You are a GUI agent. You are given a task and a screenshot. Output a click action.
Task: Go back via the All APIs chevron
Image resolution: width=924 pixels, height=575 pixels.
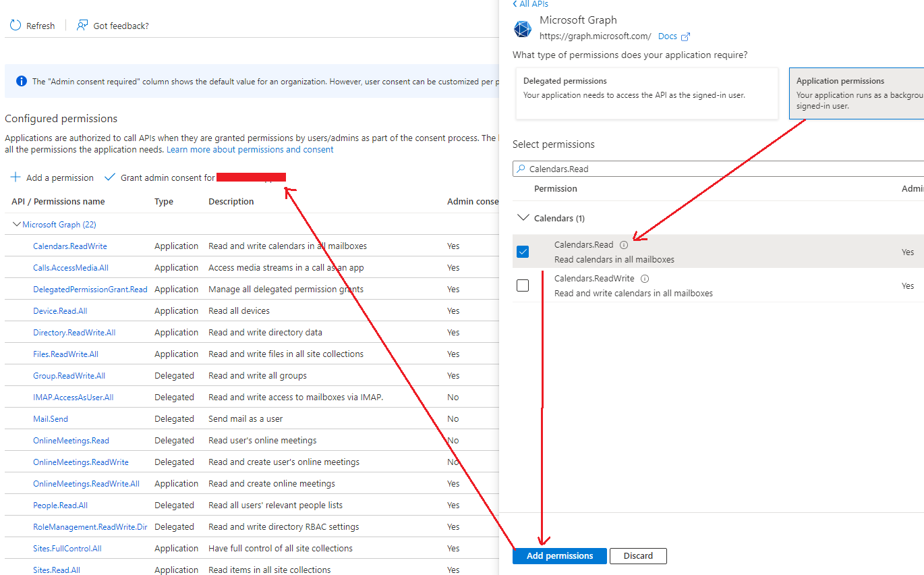515,4
